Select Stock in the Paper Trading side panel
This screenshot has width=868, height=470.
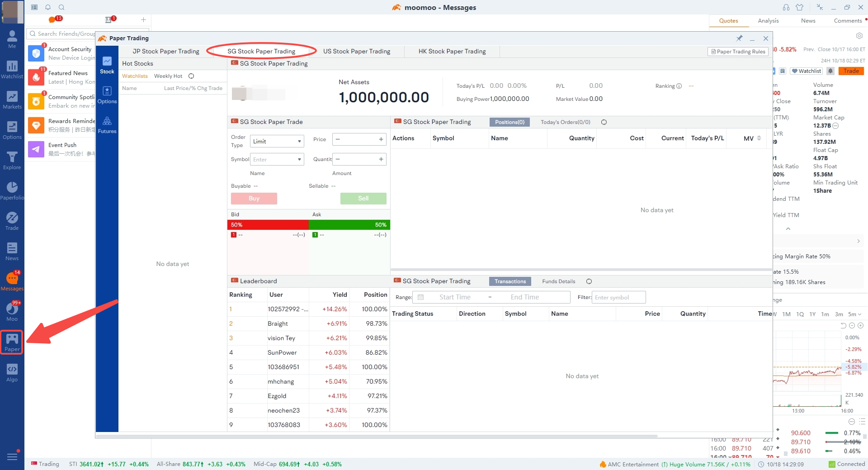pyautogui.click(x=107, y=66)
